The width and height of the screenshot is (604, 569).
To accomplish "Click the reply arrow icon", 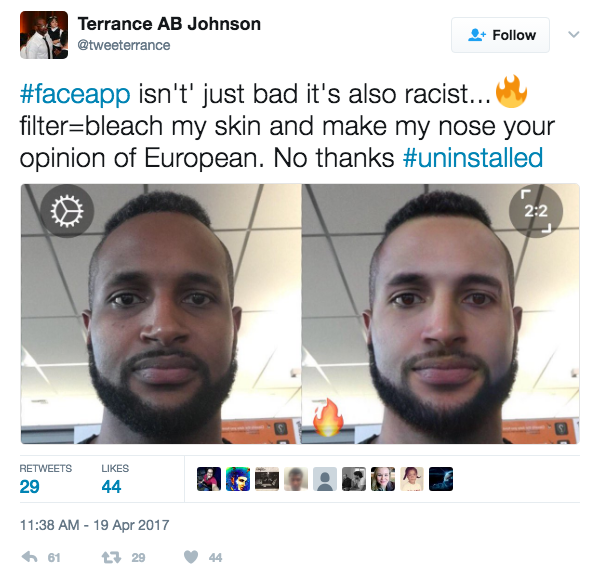I will (30, 557).
